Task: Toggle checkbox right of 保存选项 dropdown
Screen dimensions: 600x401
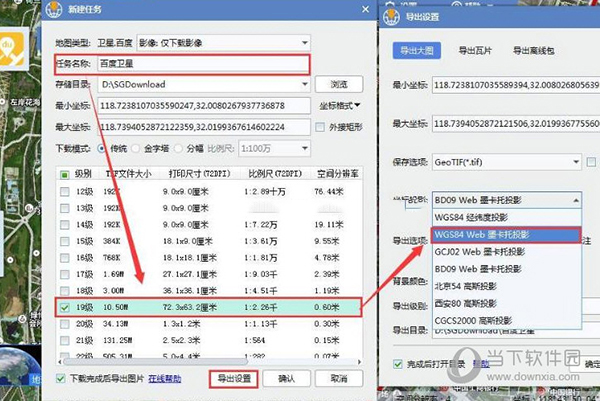Action: pyautogui.click(x=591, y=162)
